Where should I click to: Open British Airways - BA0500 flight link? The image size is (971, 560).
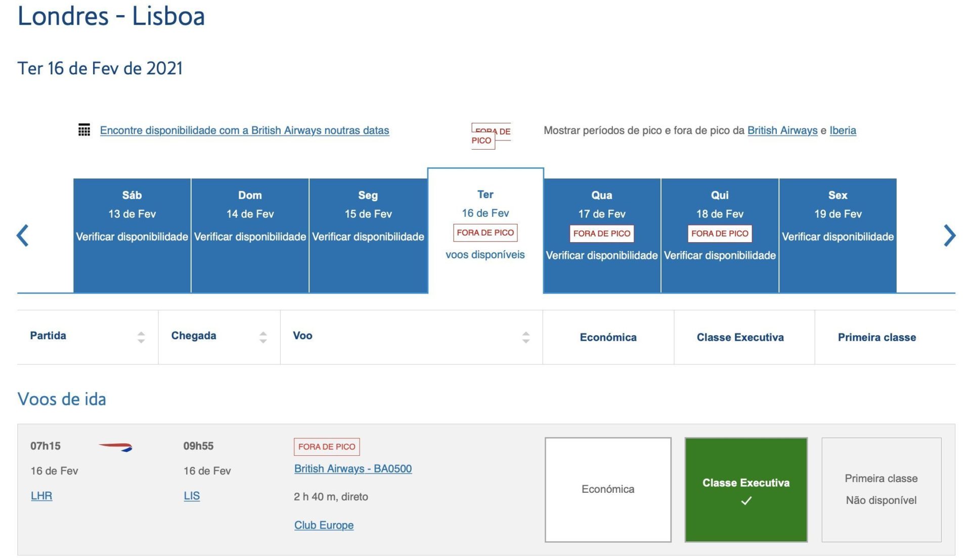coord(353,469)
